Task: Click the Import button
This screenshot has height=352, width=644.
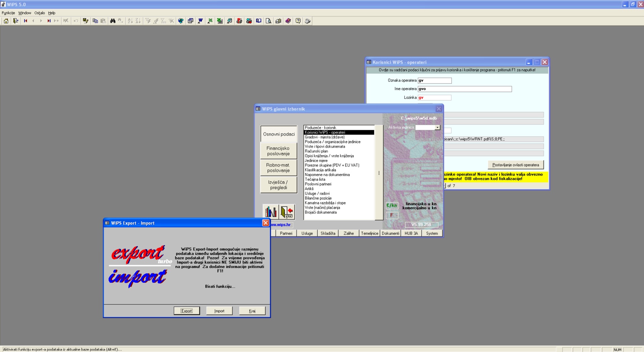Action: (x=219, y=311)
